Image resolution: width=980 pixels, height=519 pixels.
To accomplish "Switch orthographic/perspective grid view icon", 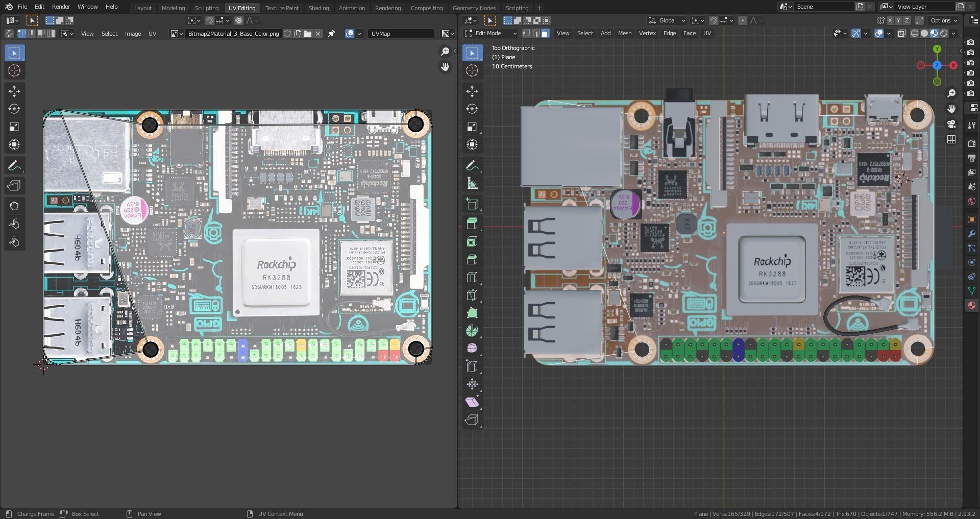I will (x=951, y=139).
